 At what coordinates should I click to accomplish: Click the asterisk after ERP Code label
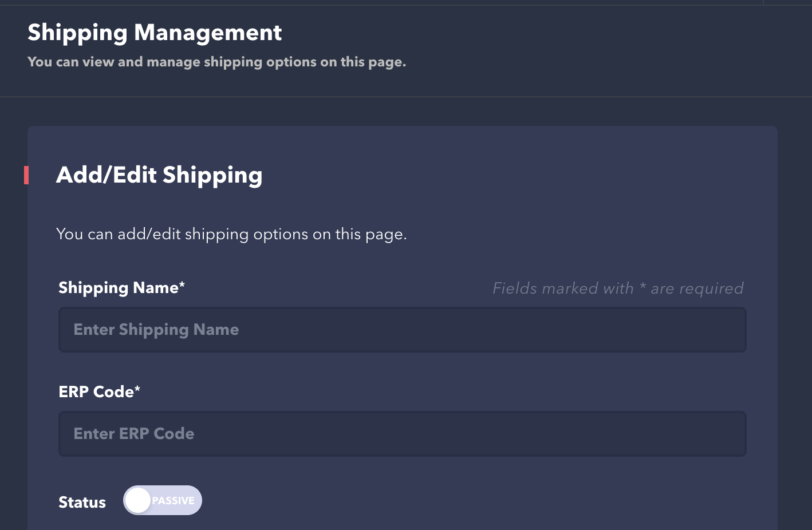point(137,389)
